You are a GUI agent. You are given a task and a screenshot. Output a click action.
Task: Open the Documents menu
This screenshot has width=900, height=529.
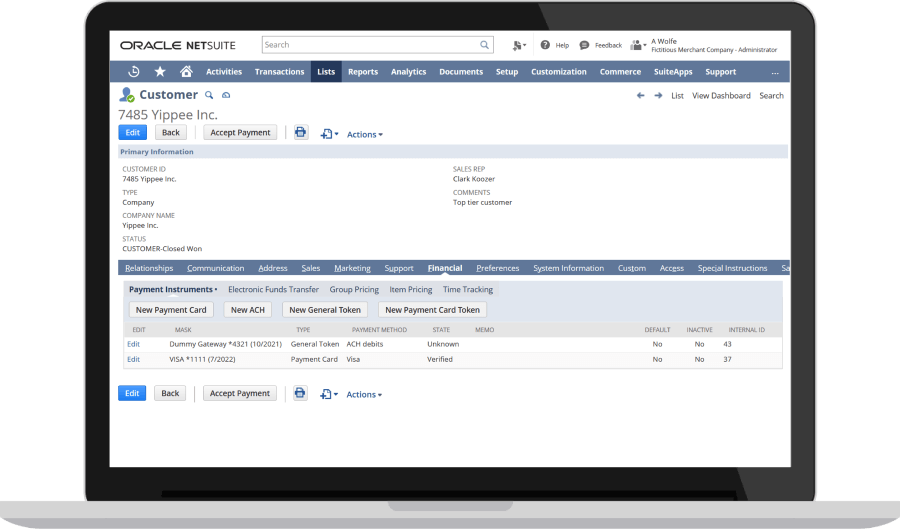point(461,72)
